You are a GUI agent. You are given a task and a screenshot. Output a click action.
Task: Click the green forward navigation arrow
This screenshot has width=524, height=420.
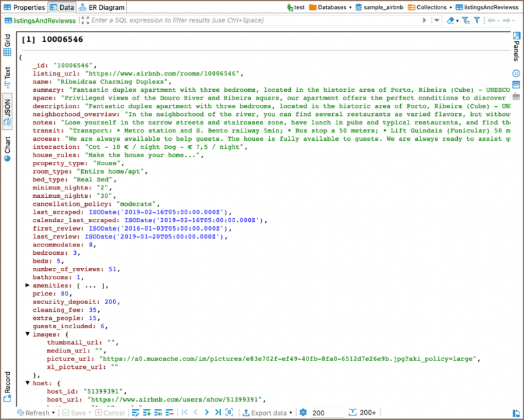[506, 20]
